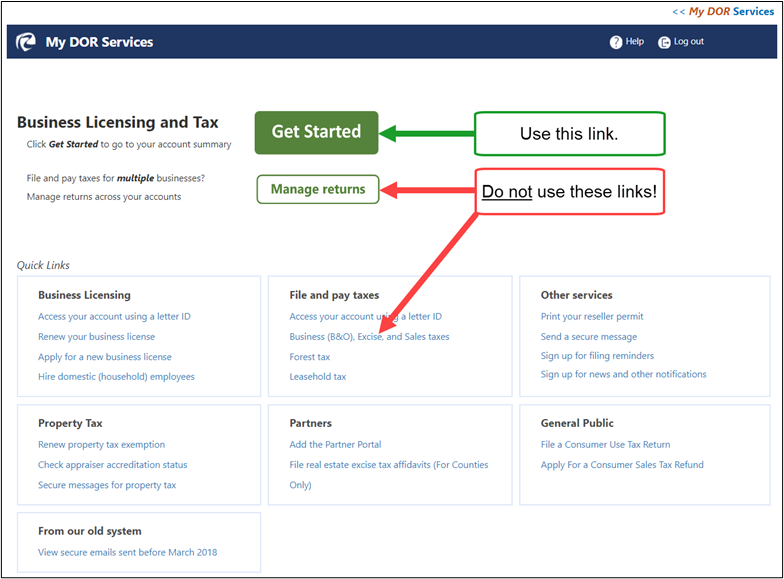Image resolution: width=784 pixels, height=579 pixels.
Task: Click the Log out icon
Action: (664, 42)
